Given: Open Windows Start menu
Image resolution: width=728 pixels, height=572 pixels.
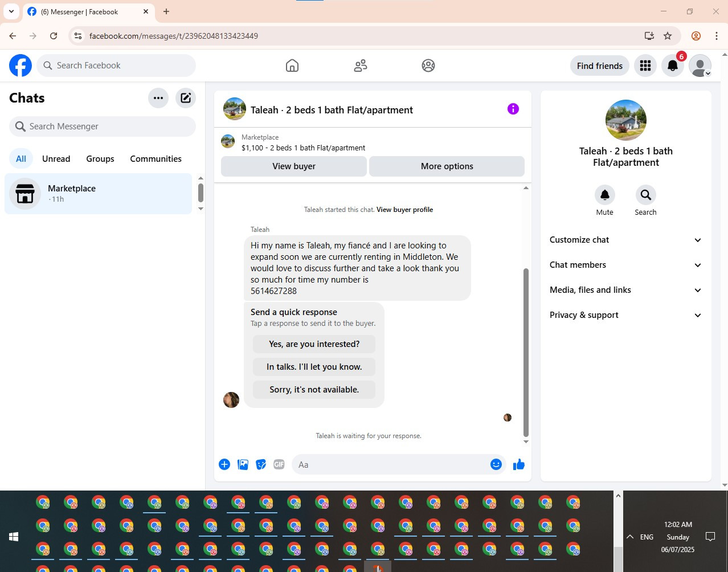Looking at the screenshot, I should pyautogui.click(x=14, y=537).
